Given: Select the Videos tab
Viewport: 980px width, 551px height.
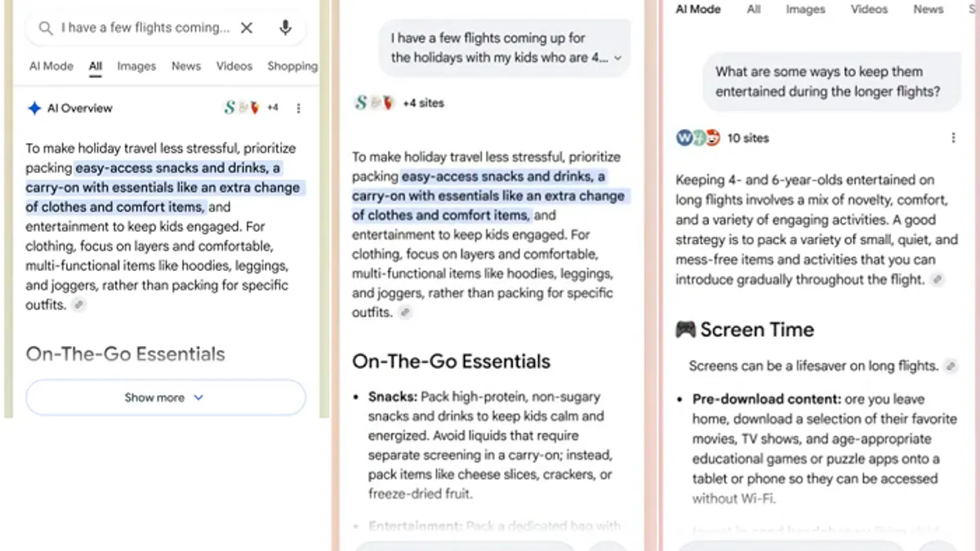Looking at the screenshot, I should [234, 66].
